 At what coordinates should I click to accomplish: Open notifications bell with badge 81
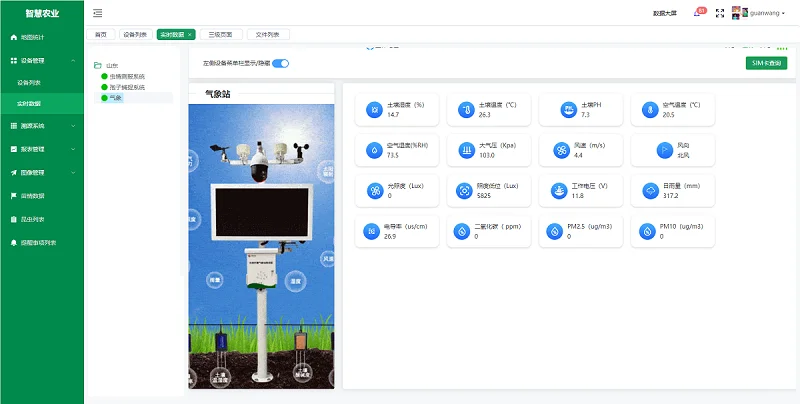pyautogui.click(x=699, y=13)
